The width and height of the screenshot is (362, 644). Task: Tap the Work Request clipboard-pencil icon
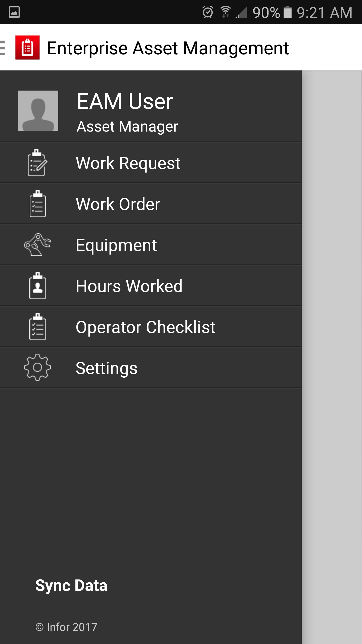pyautogui.click(x=37, y=163)
